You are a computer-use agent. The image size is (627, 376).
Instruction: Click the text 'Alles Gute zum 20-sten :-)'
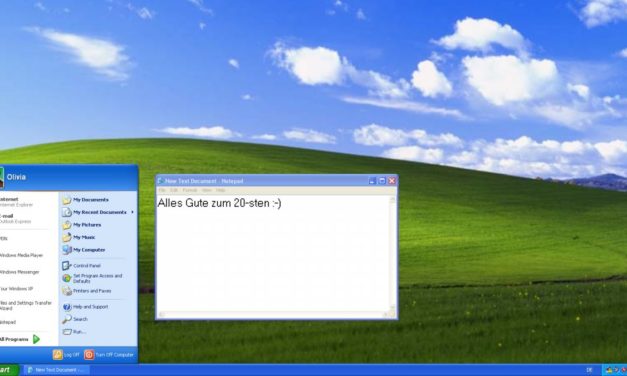coord(220,203)
